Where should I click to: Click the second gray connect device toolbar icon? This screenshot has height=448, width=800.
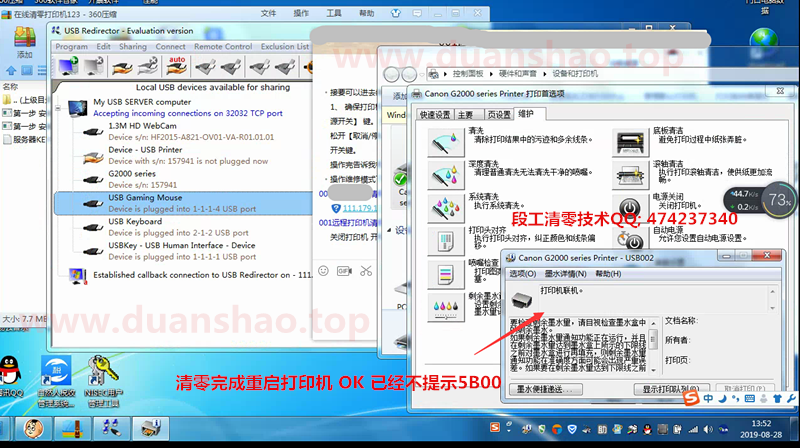coord(231,67)
